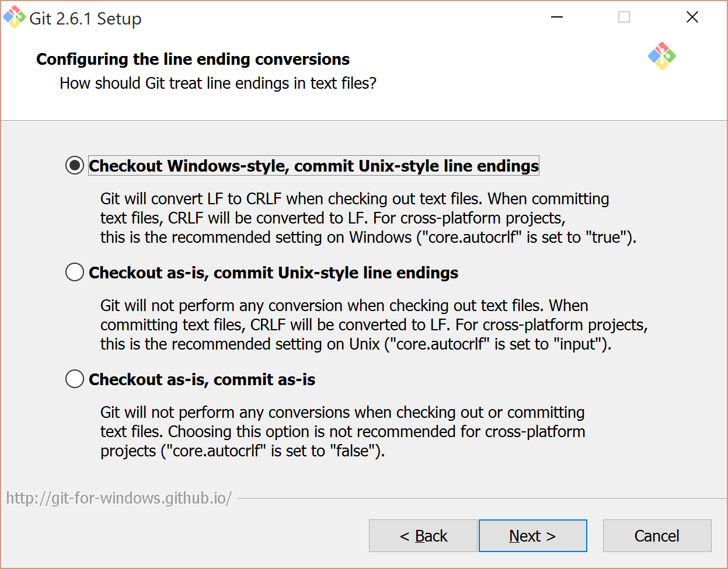Image resolution: width=728 pixels, height=569 pixels.
Task: Click Back to return to previous step
Action: [x=423, y=535]
